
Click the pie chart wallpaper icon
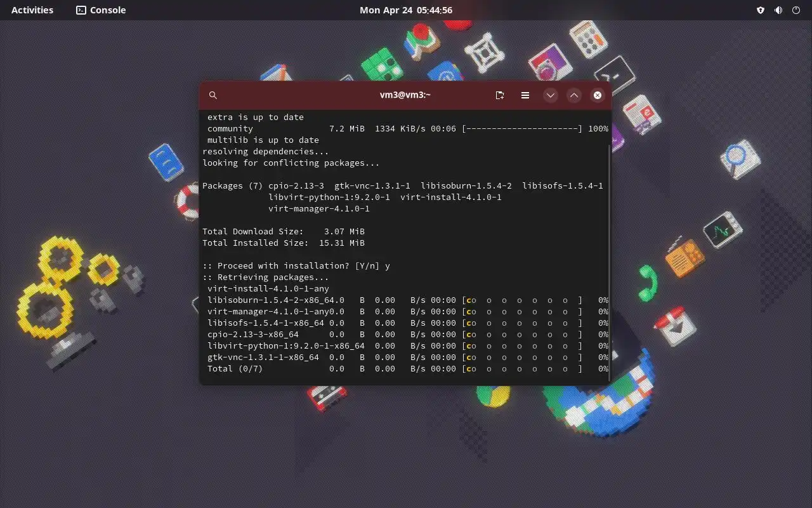pos(493,395)
